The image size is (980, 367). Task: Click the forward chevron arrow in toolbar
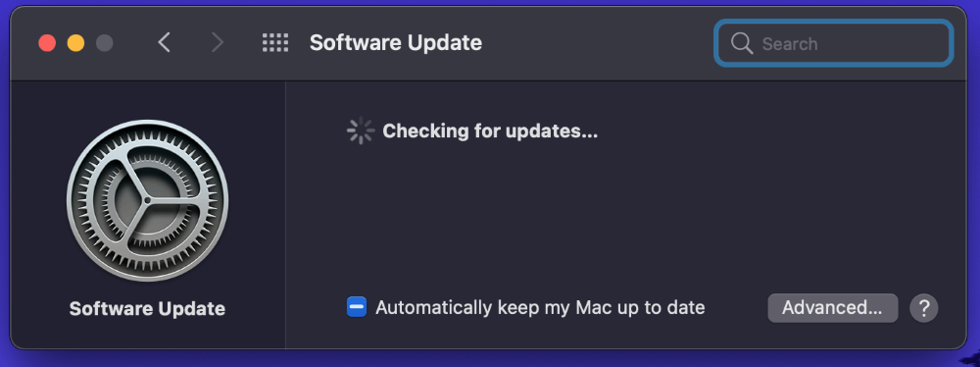217,42
